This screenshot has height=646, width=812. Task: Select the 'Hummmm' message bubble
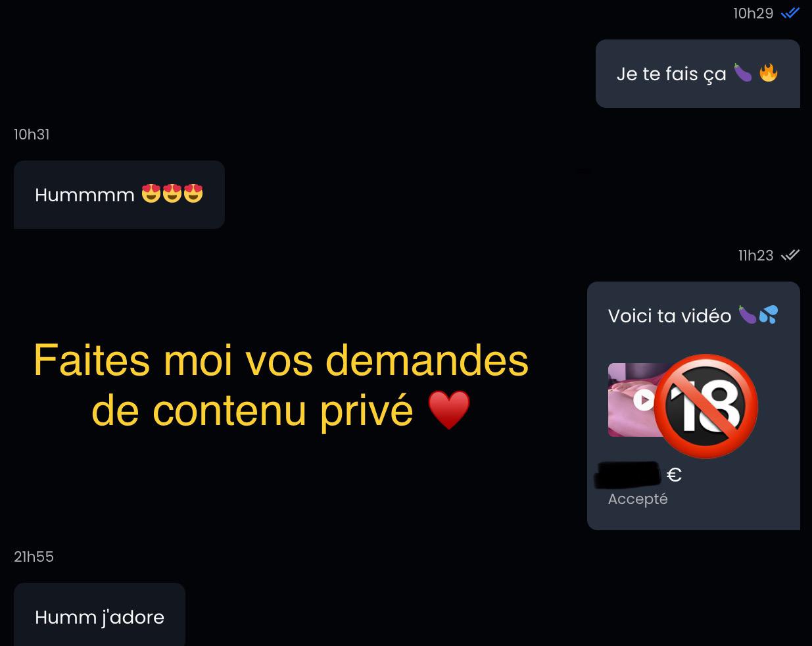pyautogui.click(x=119, y=195)
